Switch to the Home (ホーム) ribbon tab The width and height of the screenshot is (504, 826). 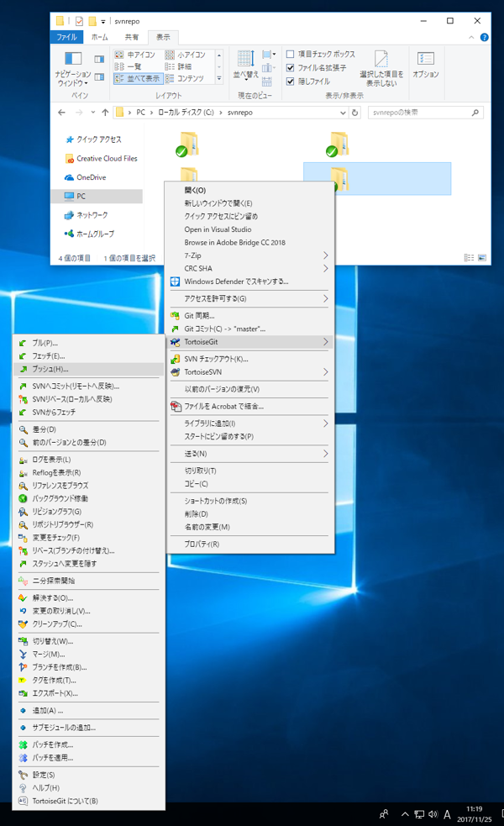click(99, 38)
